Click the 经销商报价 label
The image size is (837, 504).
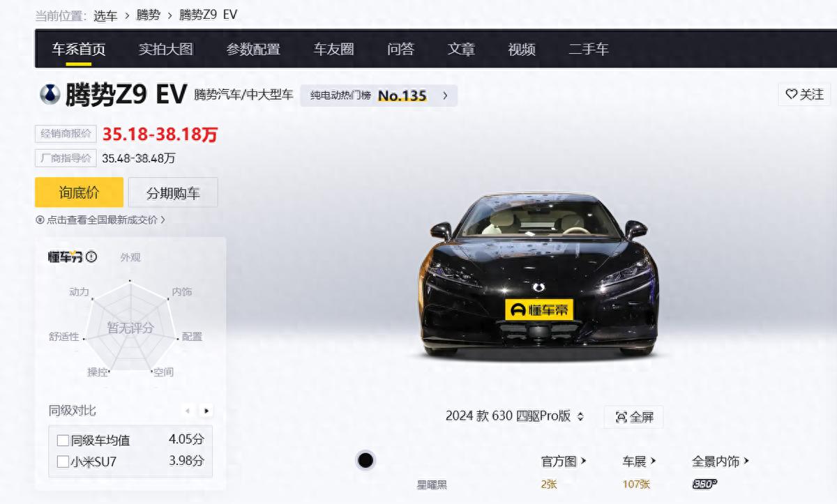click(x=66, y=134)
